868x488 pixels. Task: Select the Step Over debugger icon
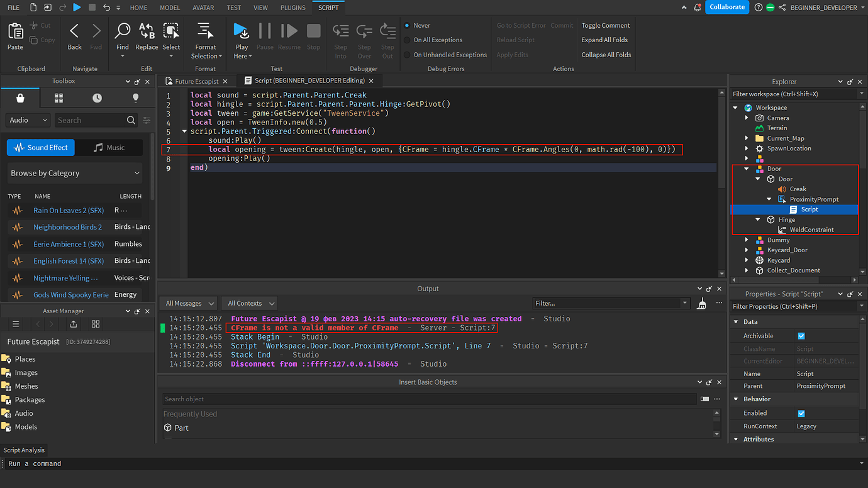(364, 30)
